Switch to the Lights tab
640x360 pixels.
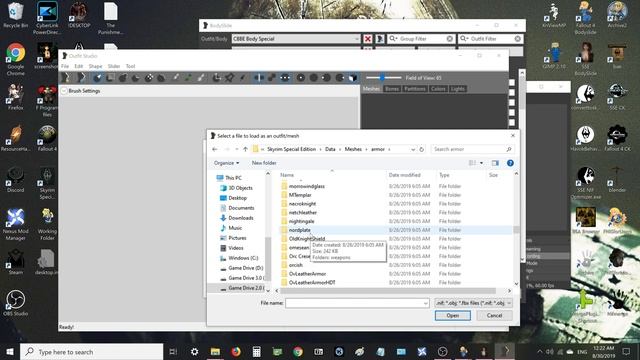[x=458, y=89]
